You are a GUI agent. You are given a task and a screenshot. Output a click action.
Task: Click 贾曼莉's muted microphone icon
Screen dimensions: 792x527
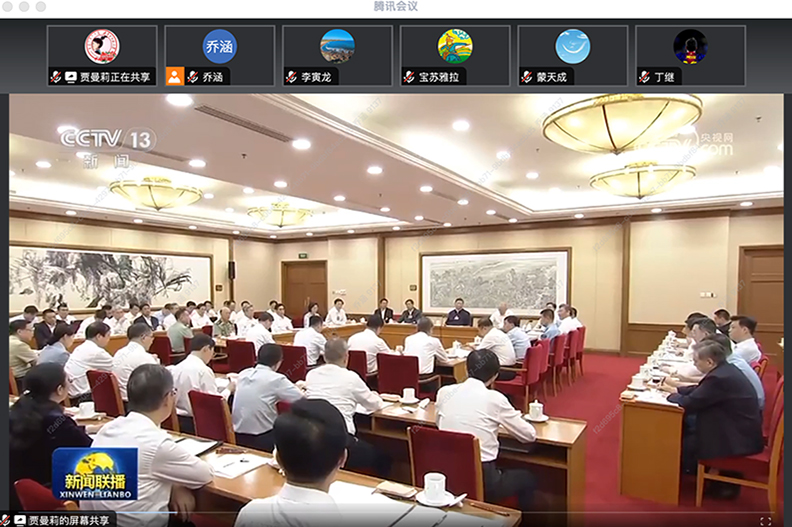click(57, 77)
